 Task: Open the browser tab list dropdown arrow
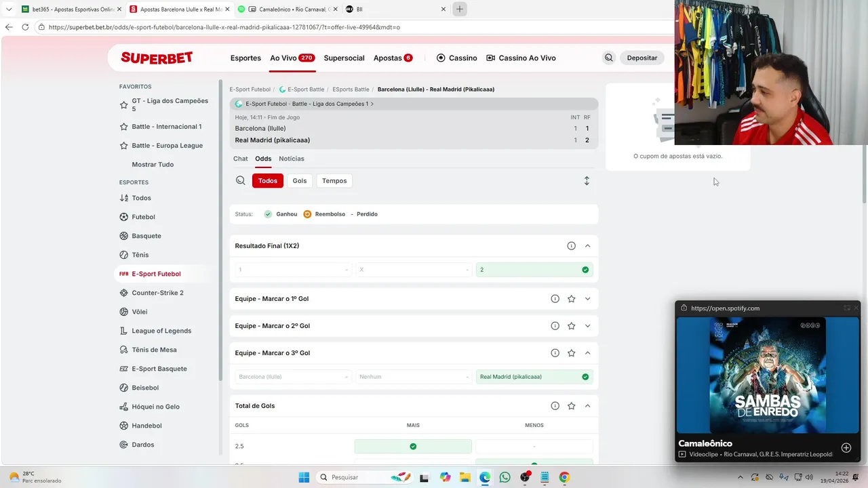[9, 9]
